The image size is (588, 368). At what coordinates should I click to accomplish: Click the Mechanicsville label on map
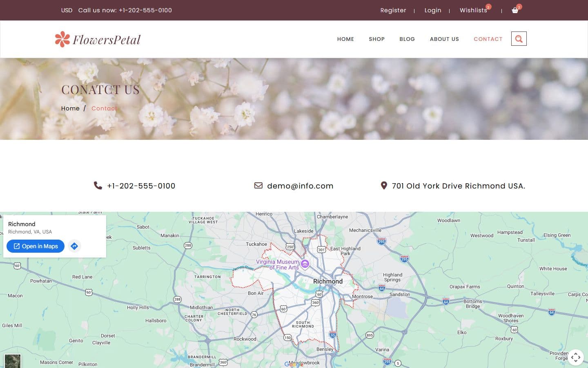(365, 230)
